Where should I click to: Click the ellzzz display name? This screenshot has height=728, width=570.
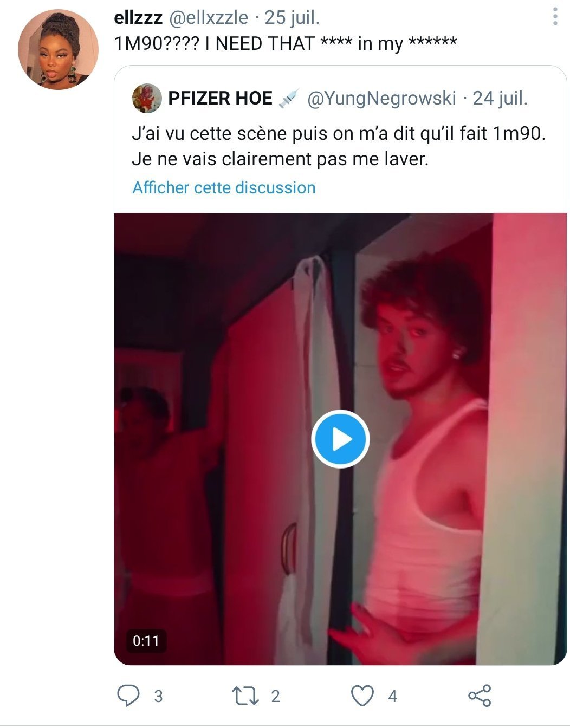pyautogui.click(x=139, y=17)
